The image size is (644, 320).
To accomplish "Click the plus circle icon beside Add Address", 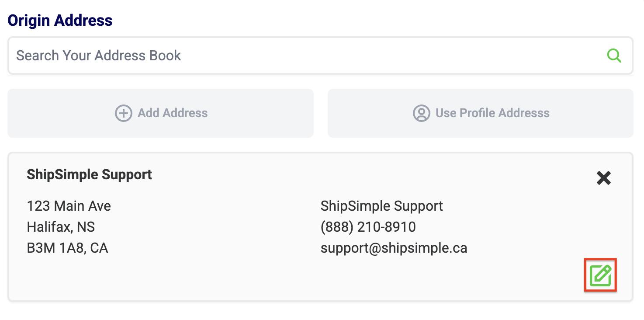I will 124,113.
